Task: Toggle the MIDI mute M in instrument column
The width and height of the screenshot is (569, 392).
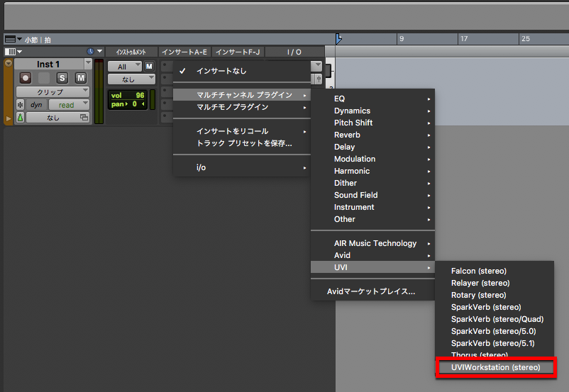Action: (x=149, y=67)
